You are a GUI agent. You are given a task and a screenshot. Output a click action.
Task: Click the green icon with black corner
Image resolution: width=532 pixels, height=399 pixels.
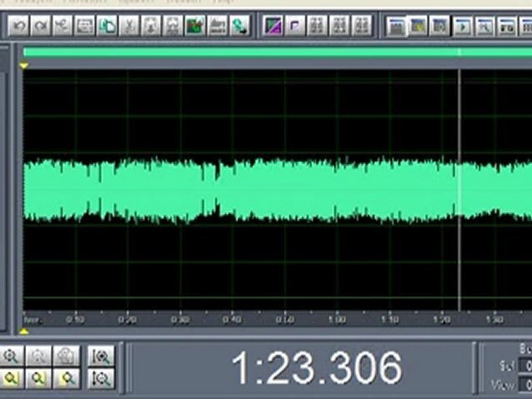click(x=239, y=26)
